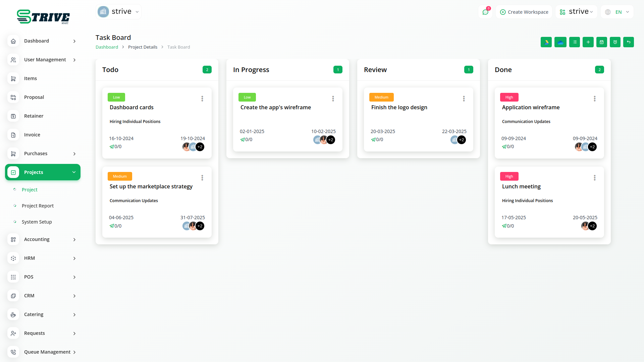This screenshot has height=362, width=644.
Task: Open the Dashboard breadcrumb link
Action: pyautogui.click(x=107, y=47)
